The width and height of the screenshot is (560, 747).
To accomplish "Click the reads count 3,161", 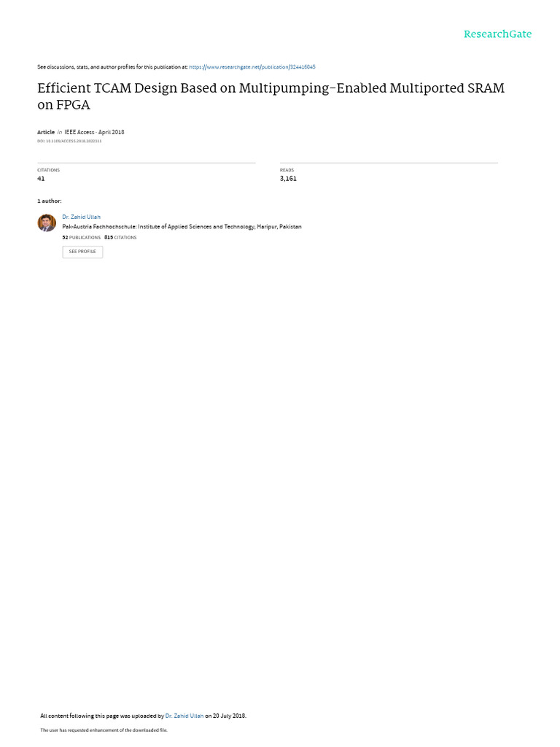I will [288, 179].
